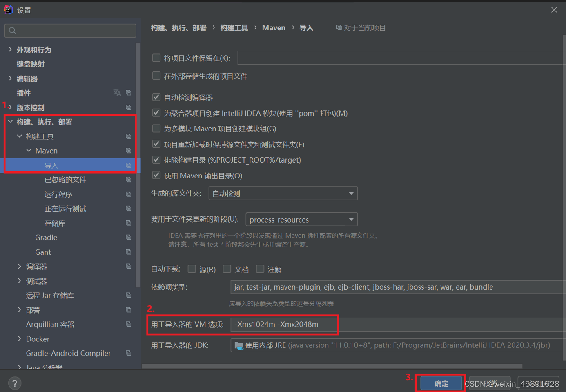This screenshot has height=392, width=566.
Task: Open Gradle settings page
Action: tap(46, 238)
